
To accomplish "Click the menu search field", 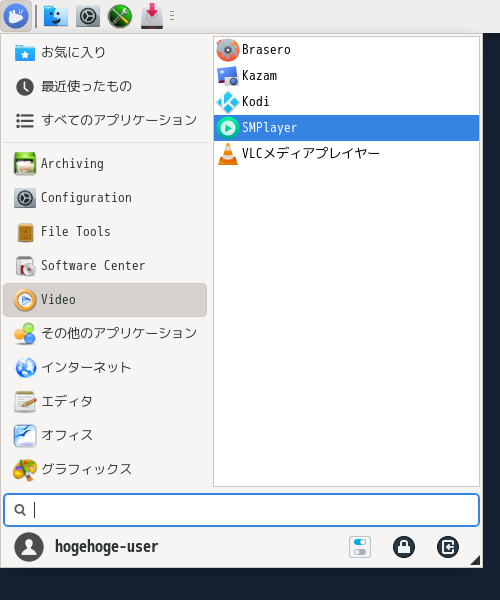I will (241, 510).
